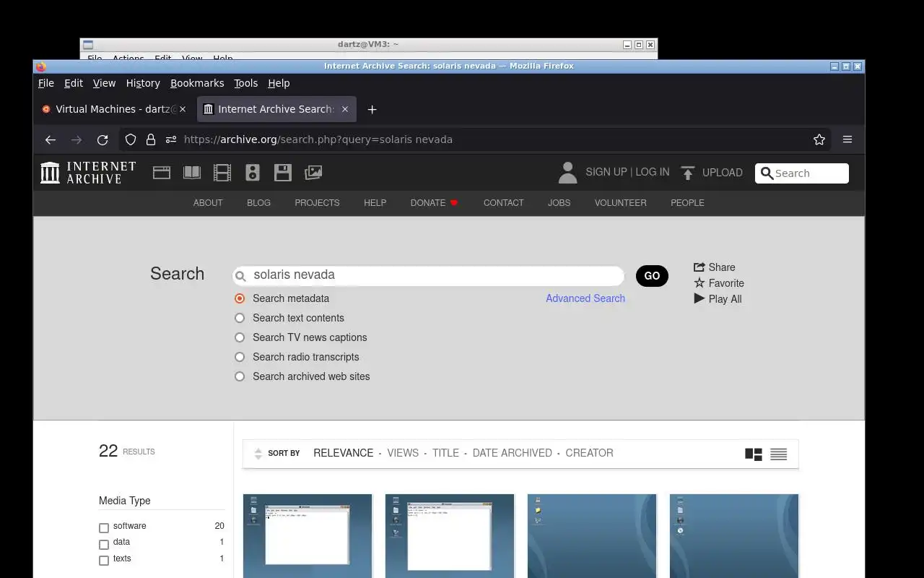Click the Firefox window icon in title bar

pyautogui.click(x=41, y=66)
